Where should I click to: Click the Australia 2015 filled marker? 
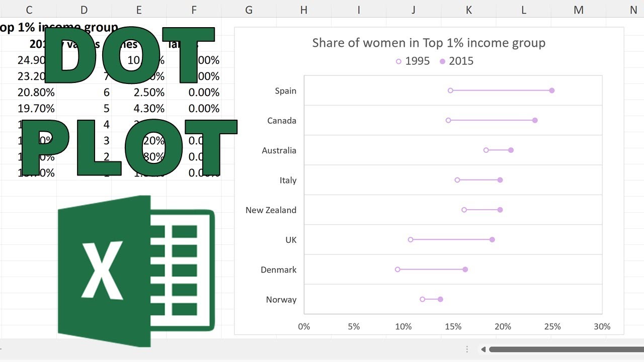[x=511, y=150]
